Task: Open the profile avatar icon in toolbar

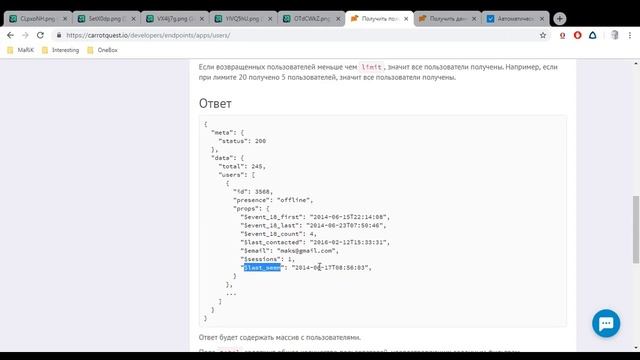Action: 615,36
